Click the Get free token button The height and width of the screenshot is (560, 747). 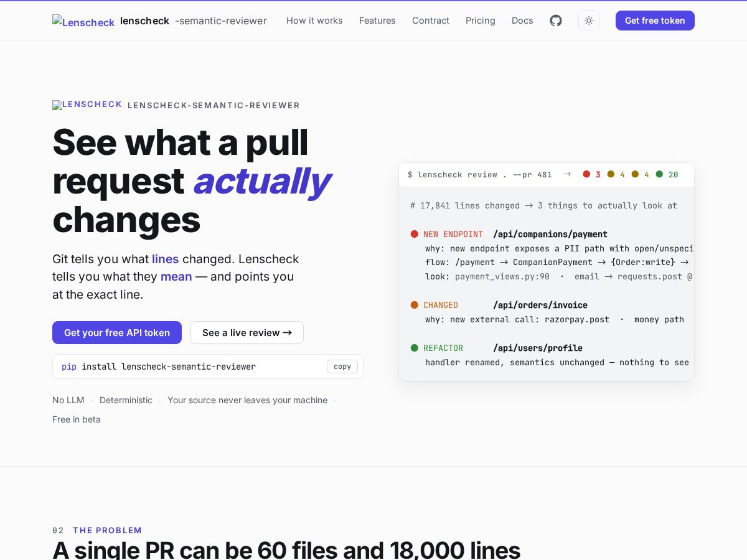(655, 21)
